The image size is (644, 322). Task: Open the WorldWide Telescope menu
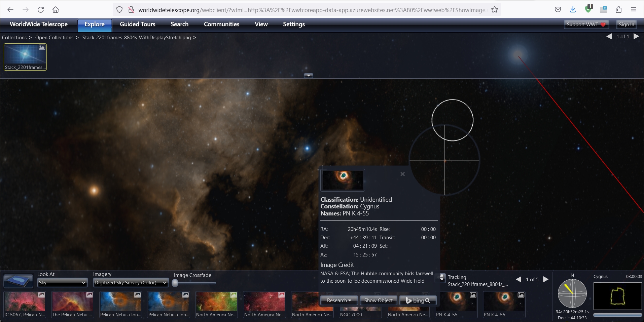pyautogui.click(x=39, y=24)
